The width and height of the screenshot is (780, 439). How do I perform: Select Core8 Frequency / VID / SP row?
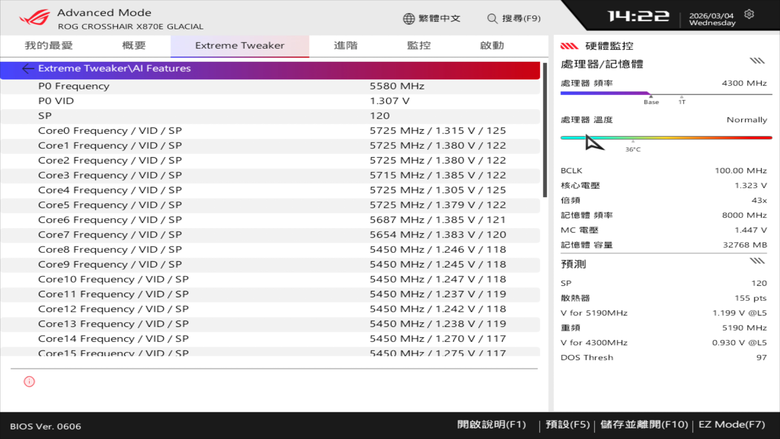coord(270,250)
